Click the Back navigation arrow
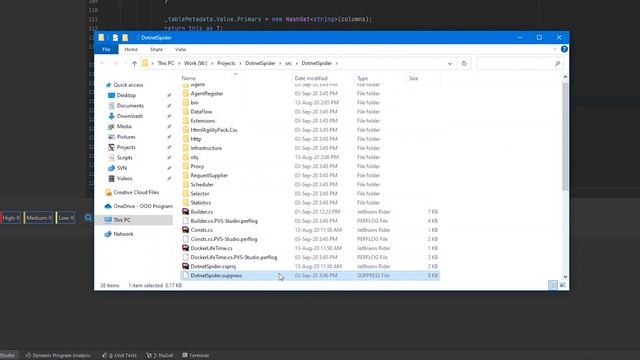Screen dimensions: 640x360 click(102, 63)
